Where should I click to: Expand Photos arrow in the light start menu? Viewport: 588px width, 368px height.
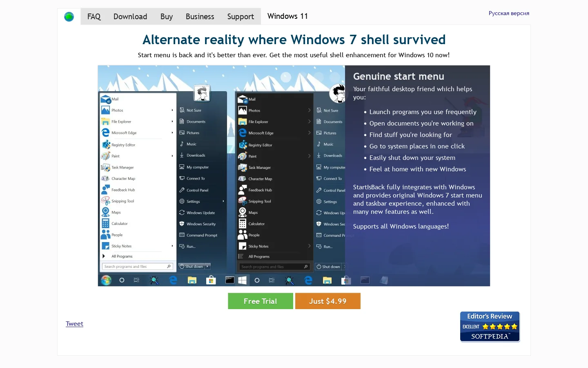pos(172,110)
